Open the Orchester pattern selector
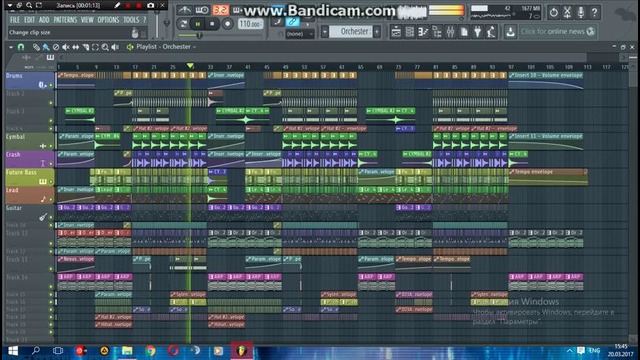640x360 pixels. (351, 31)
